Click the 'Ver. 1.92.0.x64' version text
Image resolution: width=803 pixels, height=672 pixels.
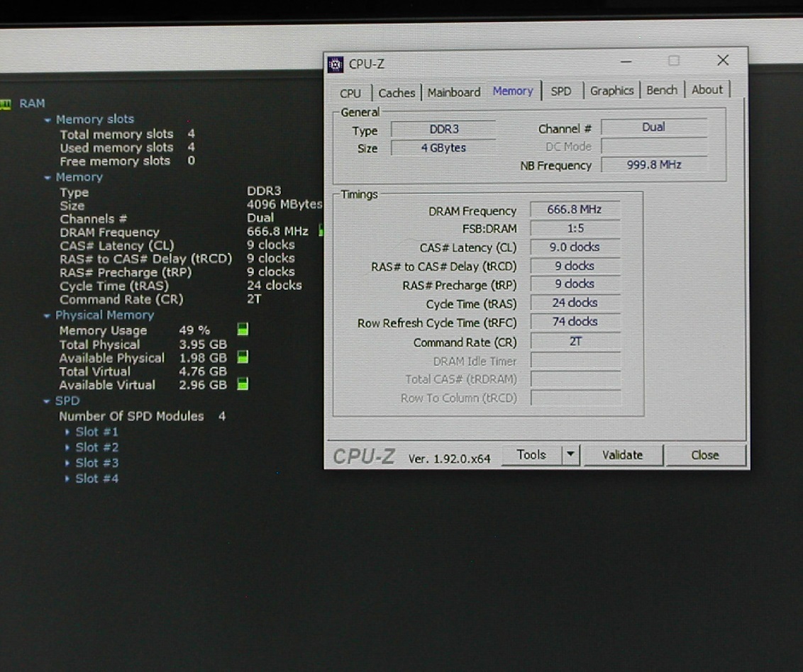pos(449,459)
